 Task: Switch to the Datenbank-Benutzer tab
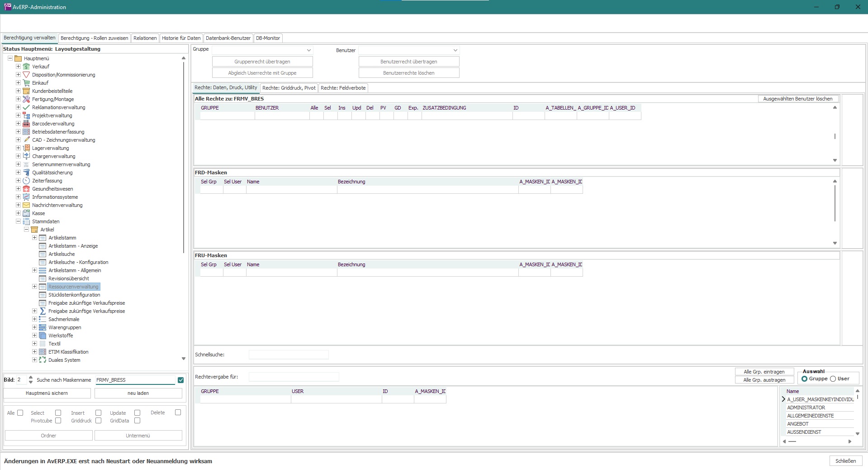228,38
